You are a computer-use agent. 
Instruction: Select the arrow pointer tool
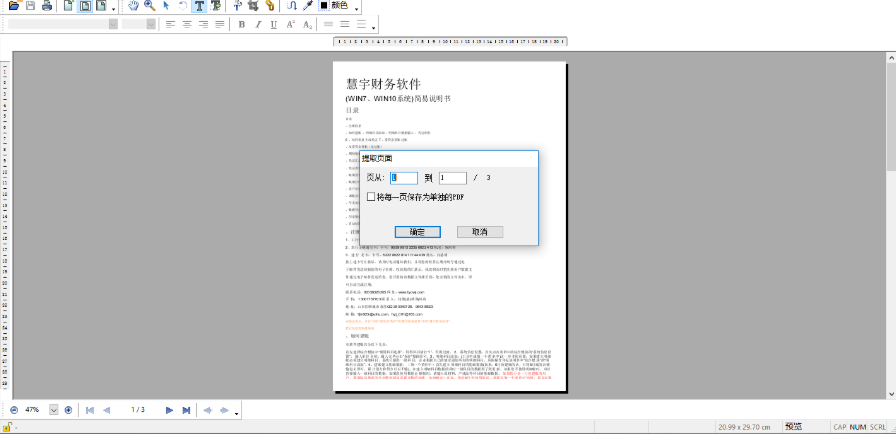click(x=166, y=6)
